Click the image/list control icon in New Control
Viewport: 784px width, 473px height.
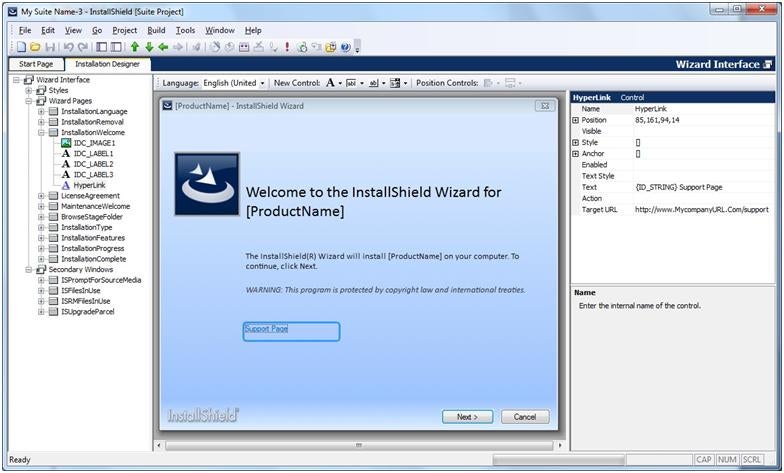(395, 83)
